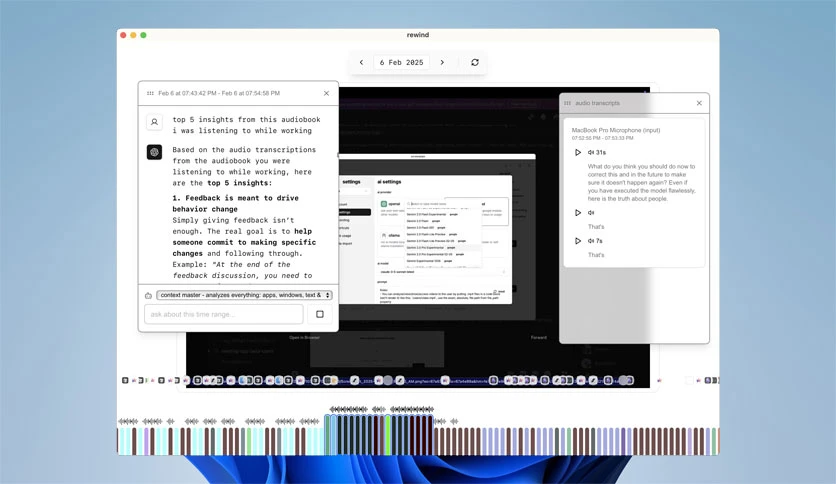The width and height of the screenshot is (836, 484).
Task: Close the audio transcripts panel
Action: pos(700,103)
